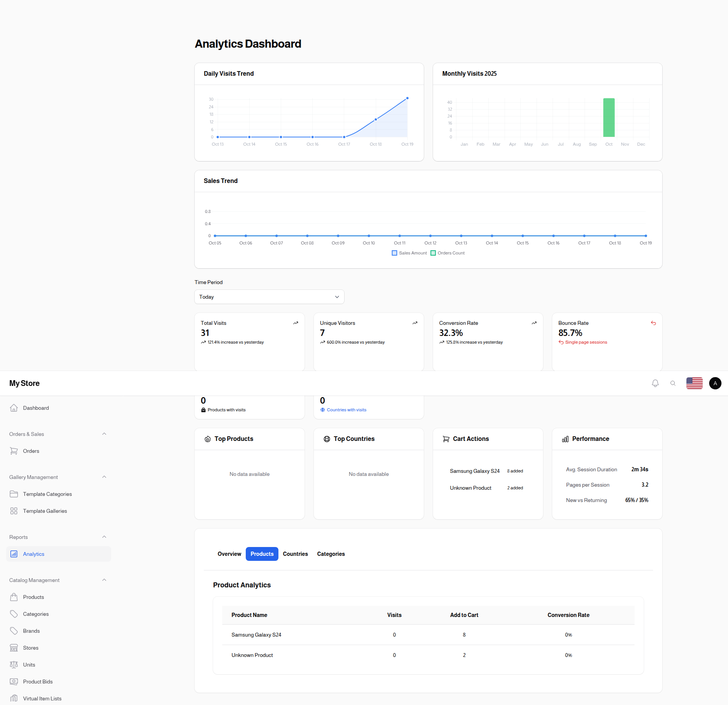
Task: Select the Units scale icon
Action: pyautogui.click(x=14, y=664)
